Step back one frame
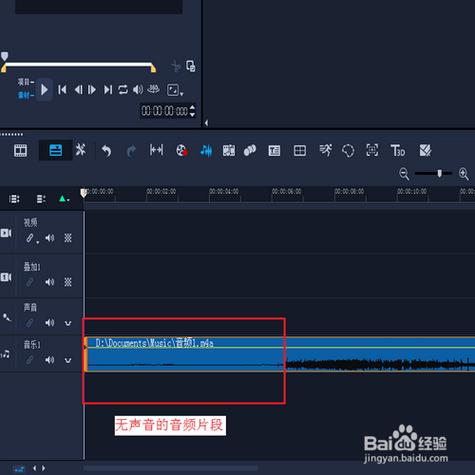This screenshot has width=475, height=475. tap(78, 89)
